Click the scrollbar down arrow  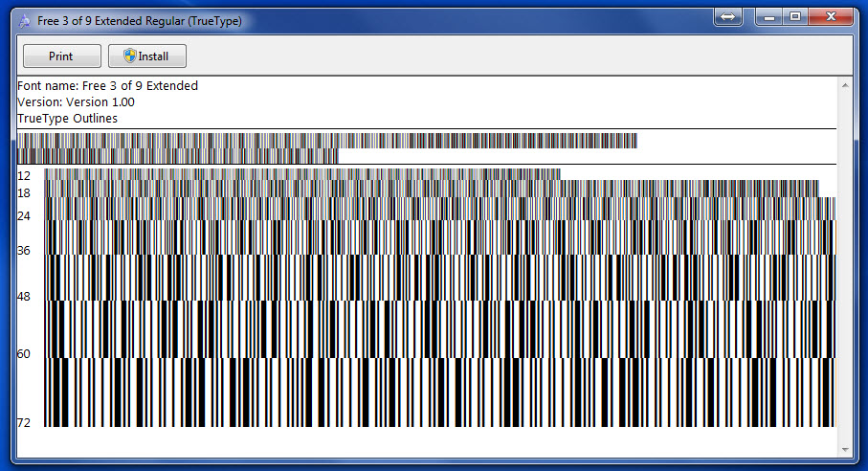pyautogui.click(x=844, y=449)
